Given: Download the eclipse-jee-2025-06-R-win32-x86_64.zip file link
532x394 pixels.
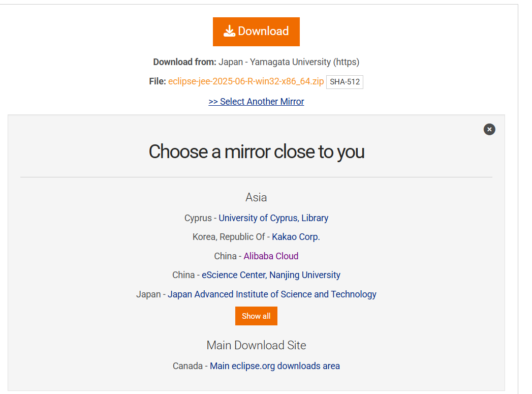Looking at the screenshot, I should click(245, 80).
